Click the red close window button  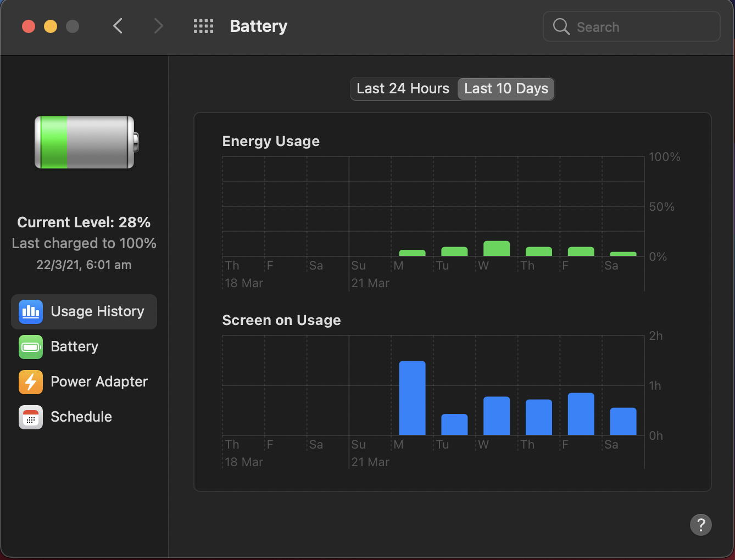click(x=29, y=26)
